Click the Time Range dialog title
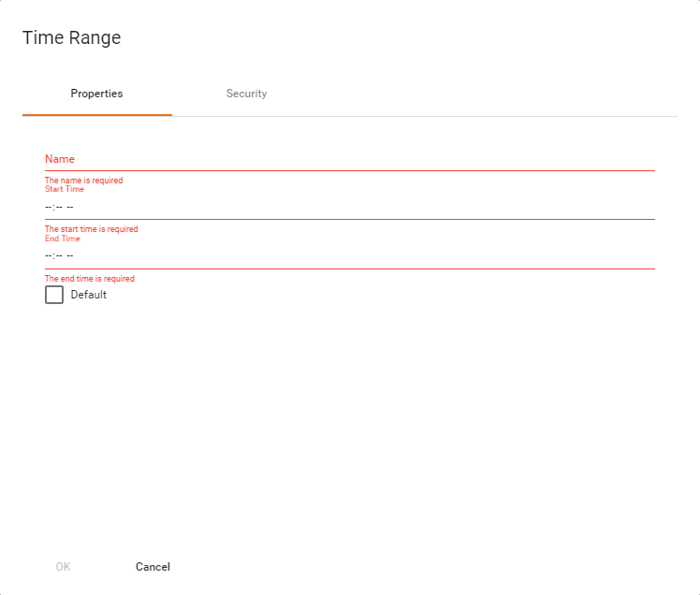 coord(71,38)
